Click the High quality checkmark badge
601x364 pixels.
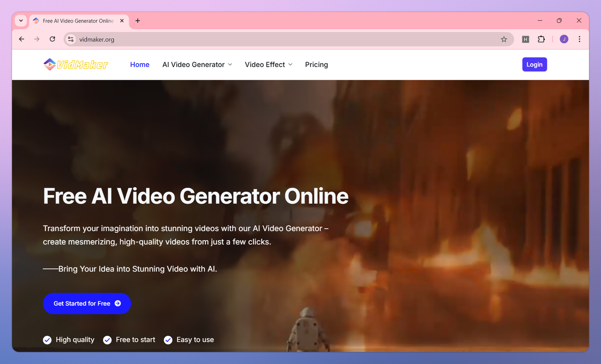(x=47, y=339)
